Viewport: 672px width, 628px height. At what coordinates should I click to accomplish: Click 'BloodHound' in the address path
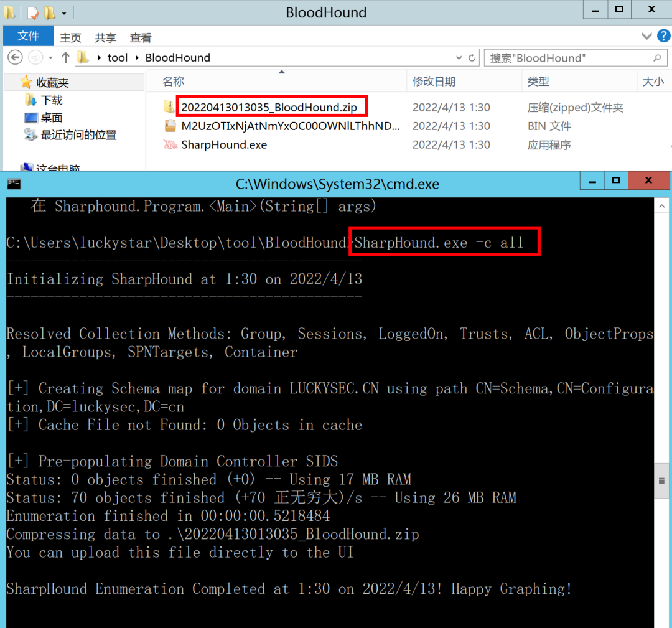point(177,58)
